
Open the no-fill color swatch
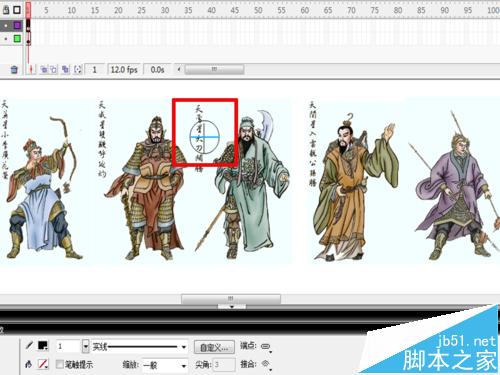pos(43,364)
